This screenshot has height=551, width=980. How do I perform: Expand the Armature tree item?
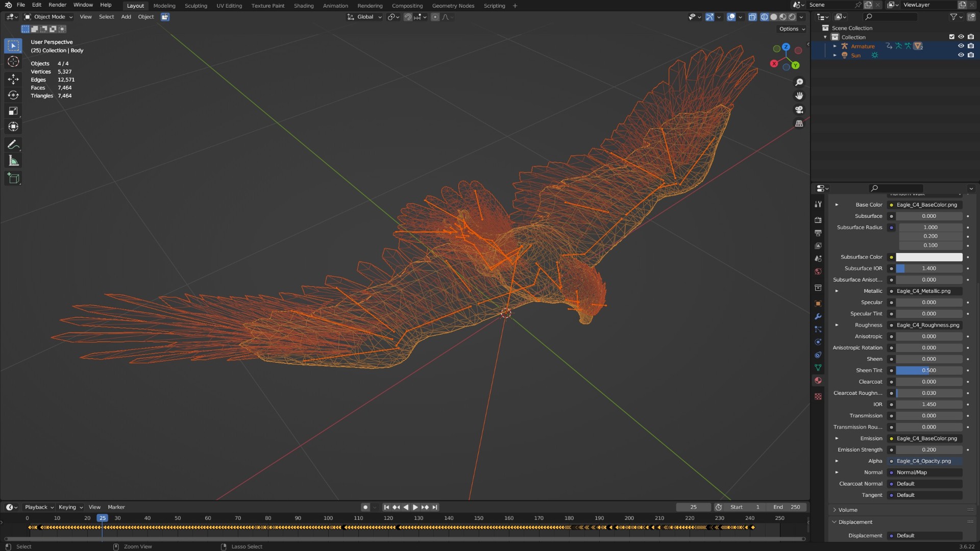click(x=835, y=46)
